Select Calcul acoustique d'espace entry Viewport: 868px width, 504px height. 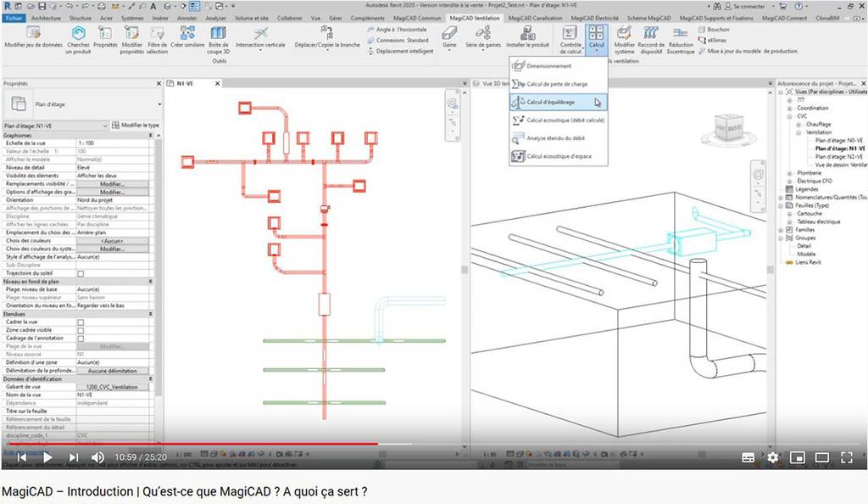(x=558, y=156)
